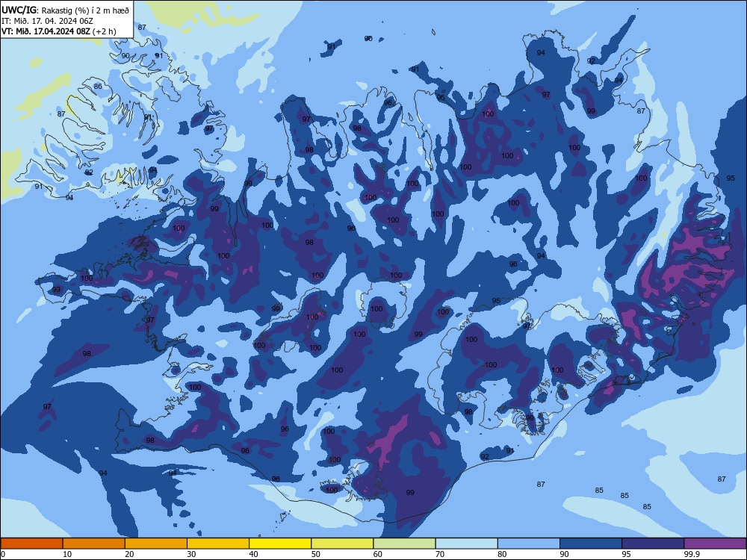The image size is (747, 560).
Task: Click the legend scale label '50'
Action: click(x=316, y=554)
